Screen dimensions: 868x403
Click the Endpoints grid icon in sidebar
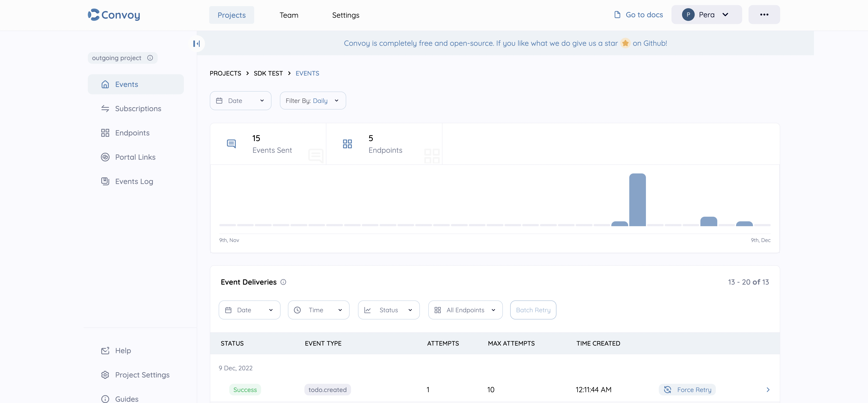(x=105, y=133)
